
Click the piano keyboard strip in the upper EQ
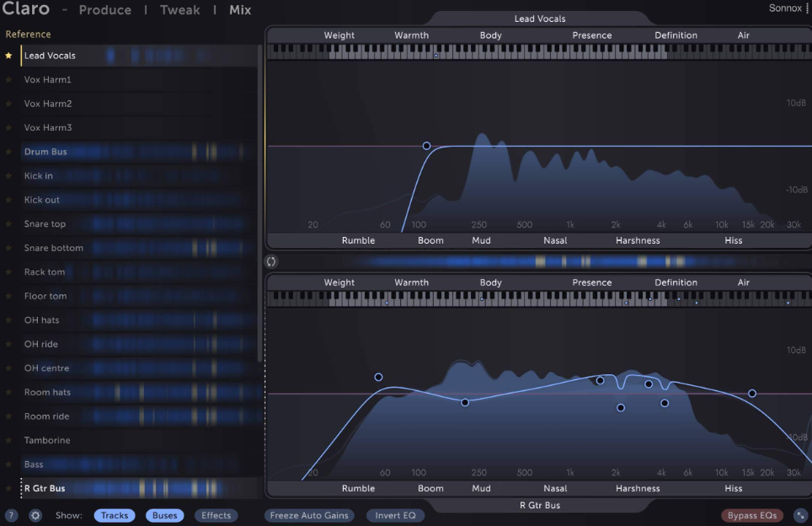[539, 51]
